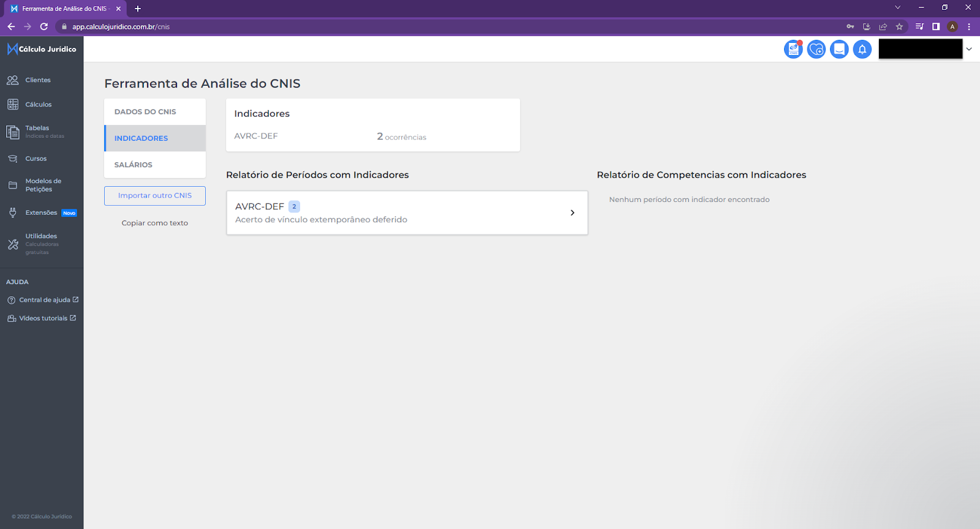Open a new browser tab
The width and height of the screenshot is (980, 529).
point(138,9)
